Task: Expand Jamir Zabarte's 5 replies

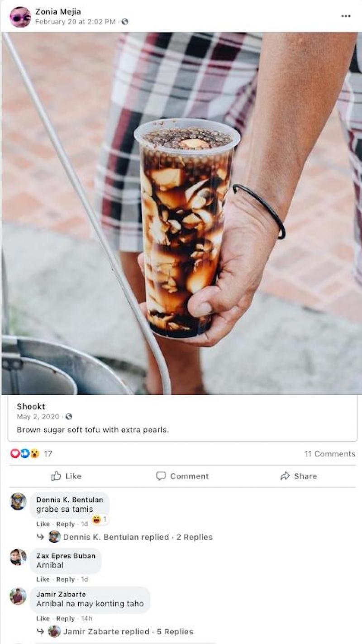Action: [x=128, y=631]
